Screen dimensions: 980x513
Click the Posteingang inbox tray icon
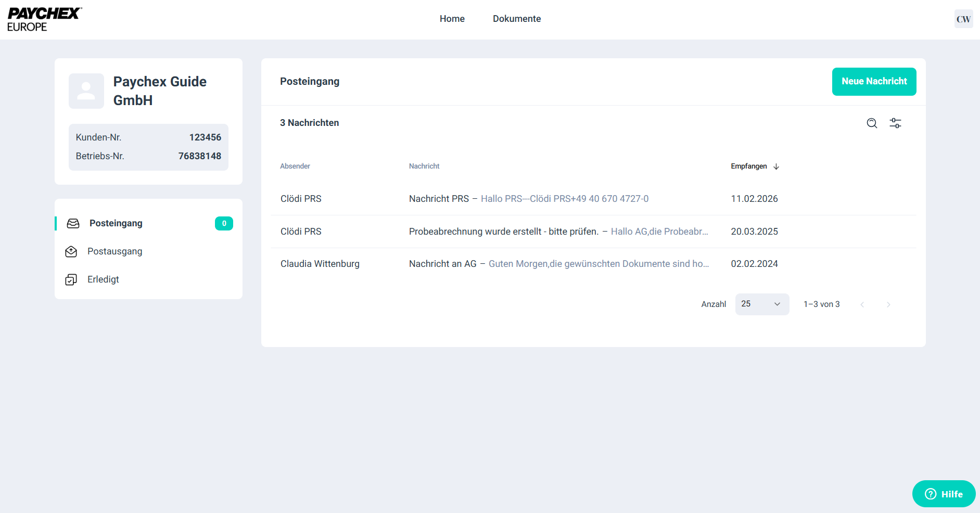[73, 224]
